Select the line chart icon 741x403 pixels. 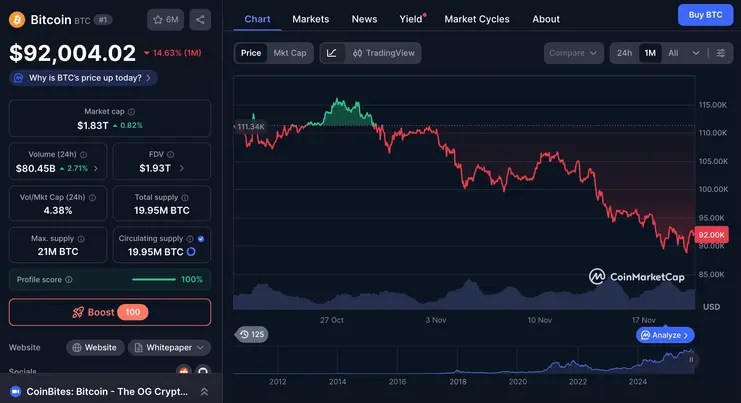click(332, 53)
